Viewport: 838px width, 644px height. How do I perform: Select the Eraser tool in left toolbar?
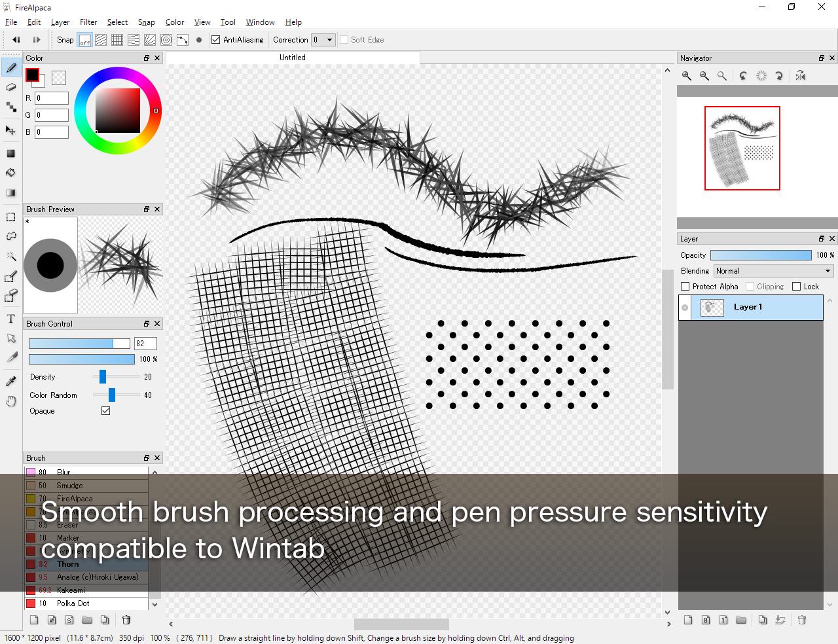(11, 87)
